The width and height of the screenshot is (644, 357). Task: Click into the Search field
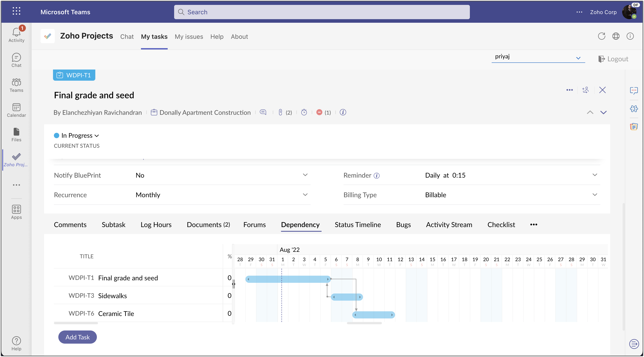coord(322,12)
